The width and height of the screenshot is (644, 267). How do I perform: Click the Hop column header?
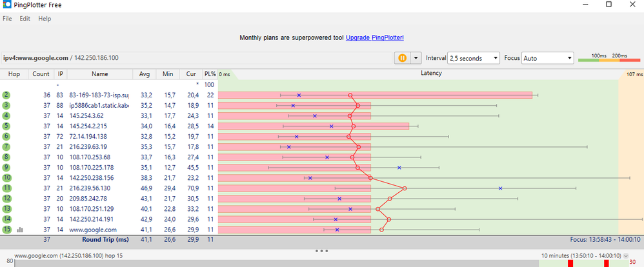(14, 74)
